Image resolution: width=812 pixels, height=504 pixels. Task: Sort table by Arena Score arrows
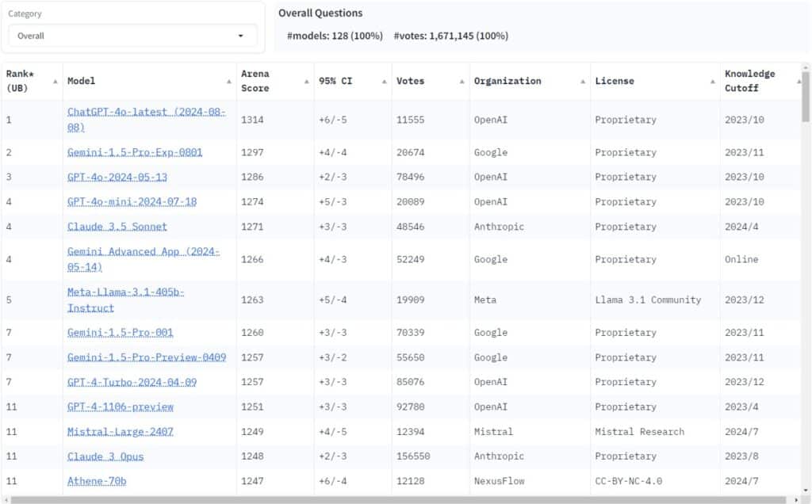click(306, 82)
